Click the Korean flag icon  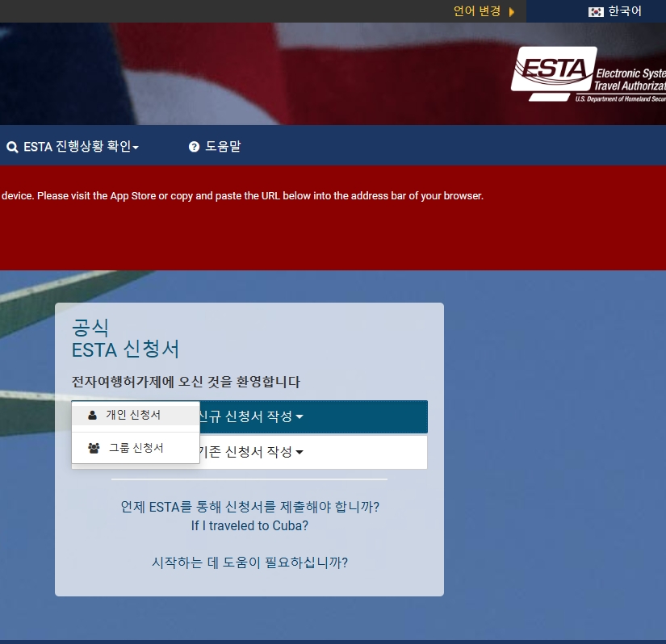596,12
